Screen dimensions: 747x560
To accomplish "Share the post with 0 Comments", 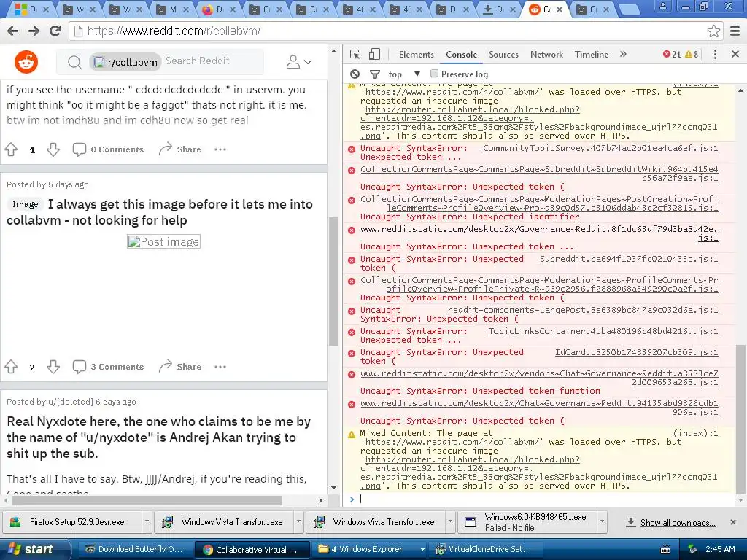I will (180, 149).
